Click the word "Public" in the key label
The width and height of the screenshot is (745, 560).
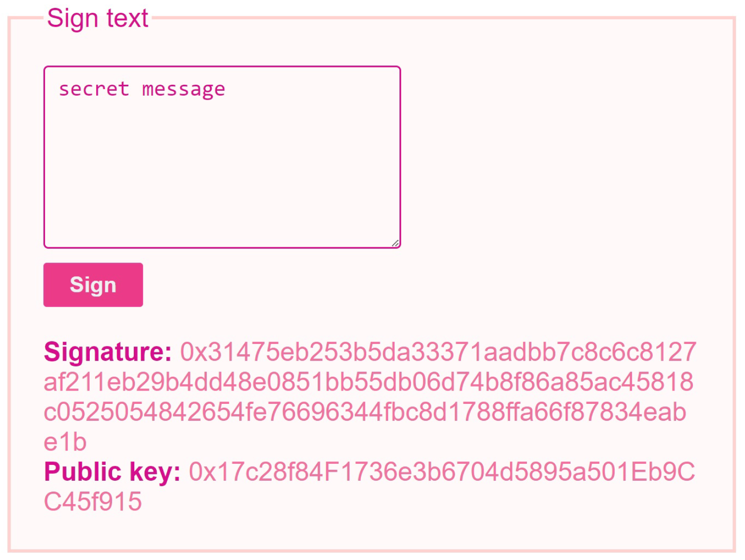83,472
